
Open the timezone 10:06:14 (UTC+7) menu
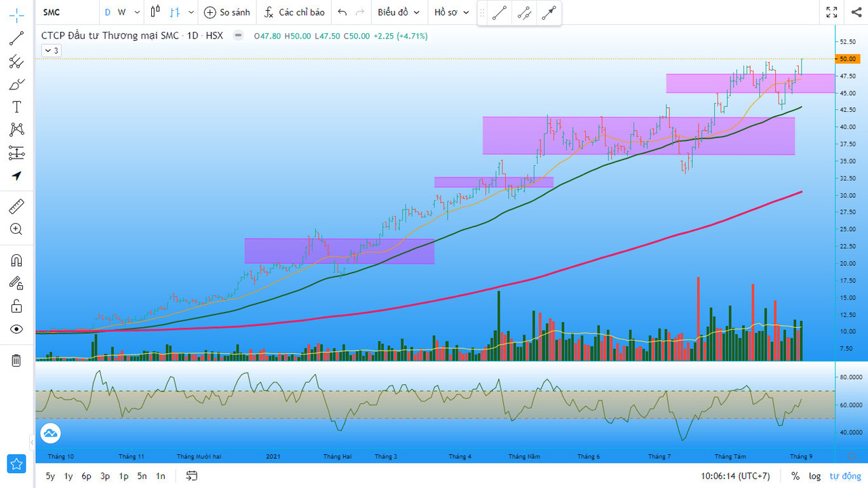pyautogui.click(x=736, y=476)
